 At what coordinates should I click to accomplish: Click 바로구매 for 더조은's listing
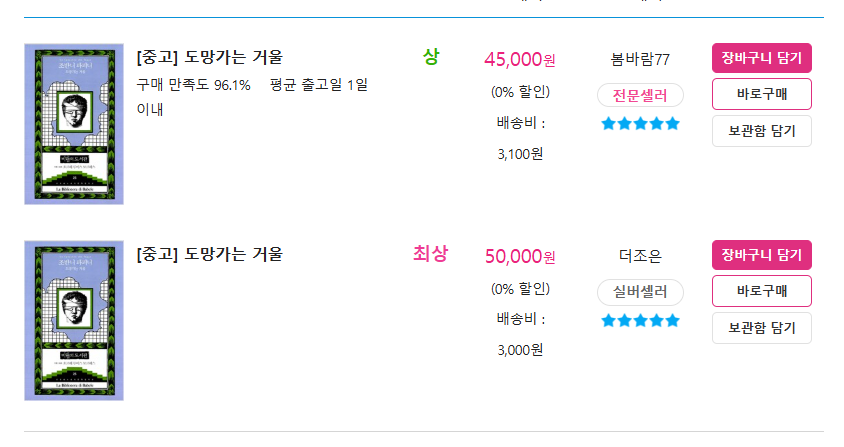762,291
